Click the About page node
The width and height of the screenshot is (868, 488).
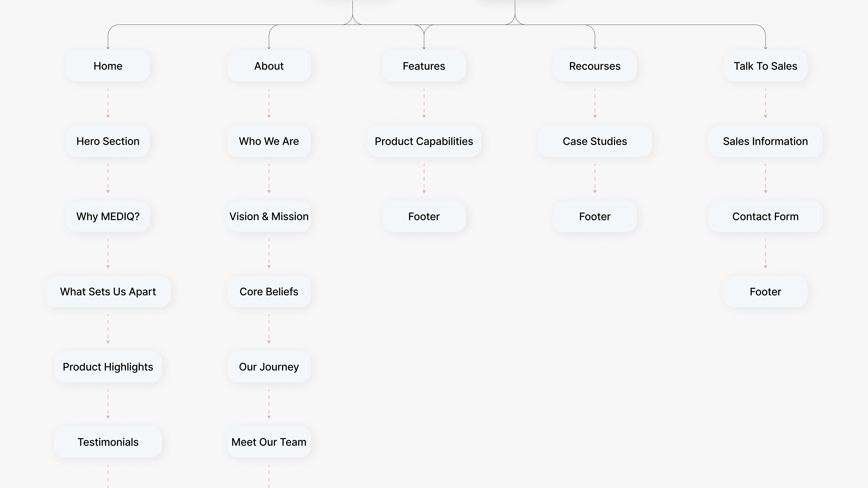tap(269, 66)
